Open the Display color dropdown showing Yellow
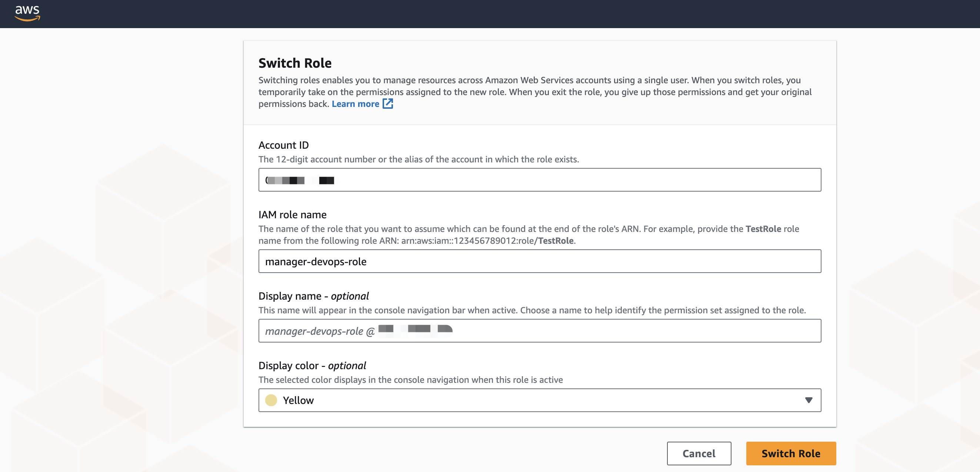Image resolution: width=980 pixels, height=472 pixels. (x=539, y=400)
